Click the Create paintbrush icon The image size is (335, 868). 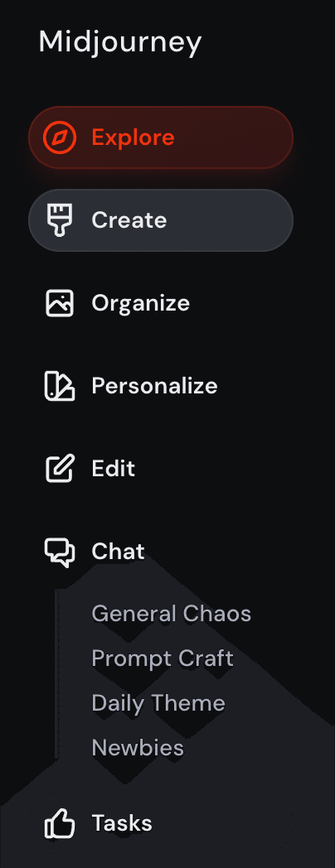[x=60, y=219]
